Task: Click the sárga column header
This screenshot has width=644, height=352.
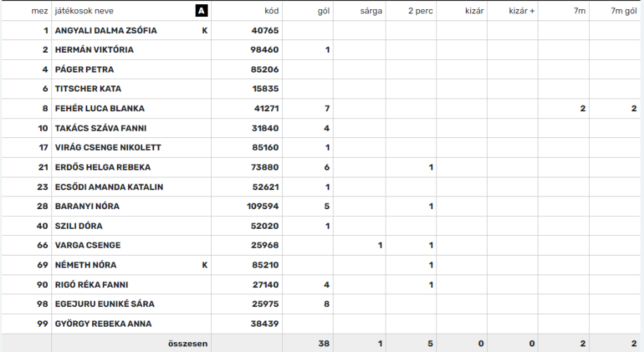Action: (x=371, y=11)
